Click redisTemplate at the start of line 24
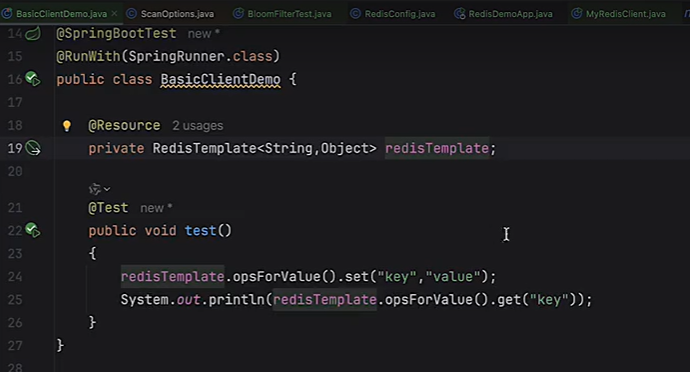The image size is (690, 372). [172, 276]
